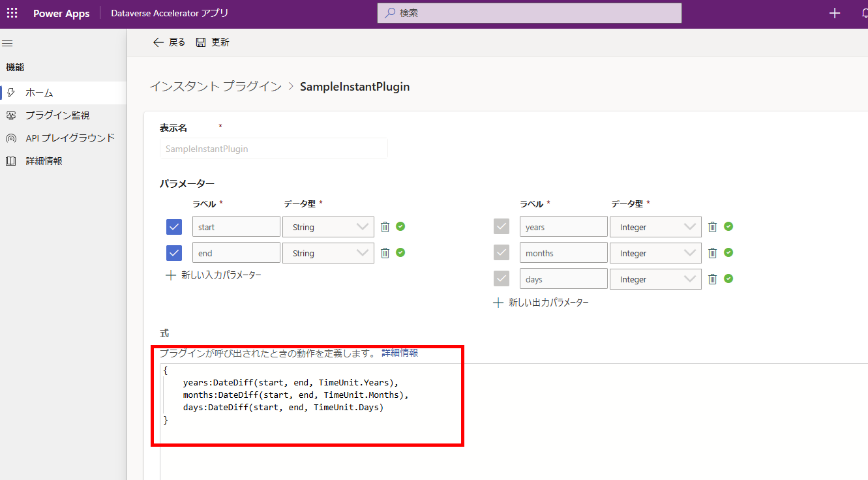Delete the days output parameter

click(x=713, y=279)
